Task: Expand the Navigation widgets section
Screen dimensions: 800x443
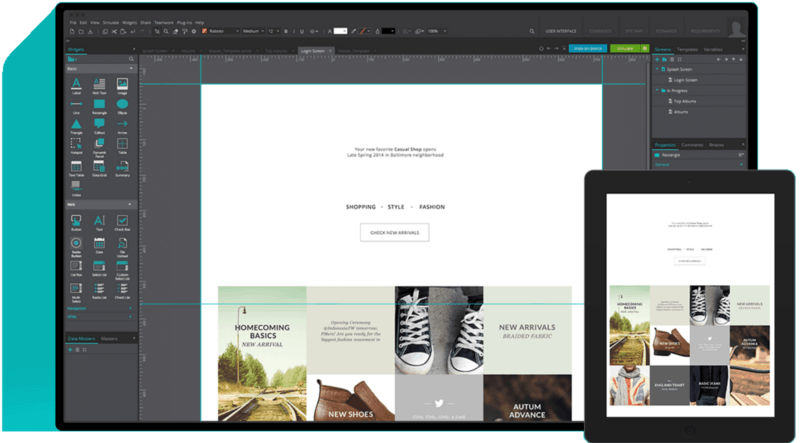Action: pos(99,309)
